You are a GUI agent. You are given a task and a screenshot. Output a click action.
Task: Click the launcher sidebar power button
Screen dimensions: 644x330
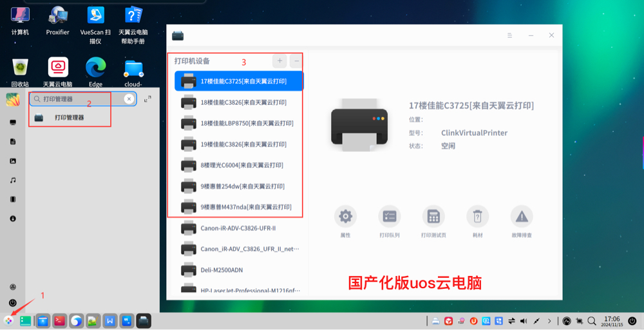[x=13, y=303]
